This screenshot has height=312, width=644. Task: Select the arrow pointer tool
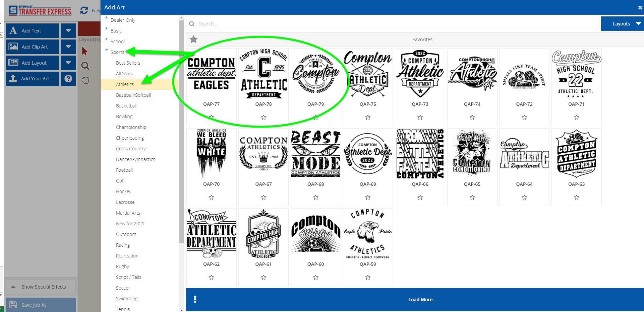pos(85,51)
